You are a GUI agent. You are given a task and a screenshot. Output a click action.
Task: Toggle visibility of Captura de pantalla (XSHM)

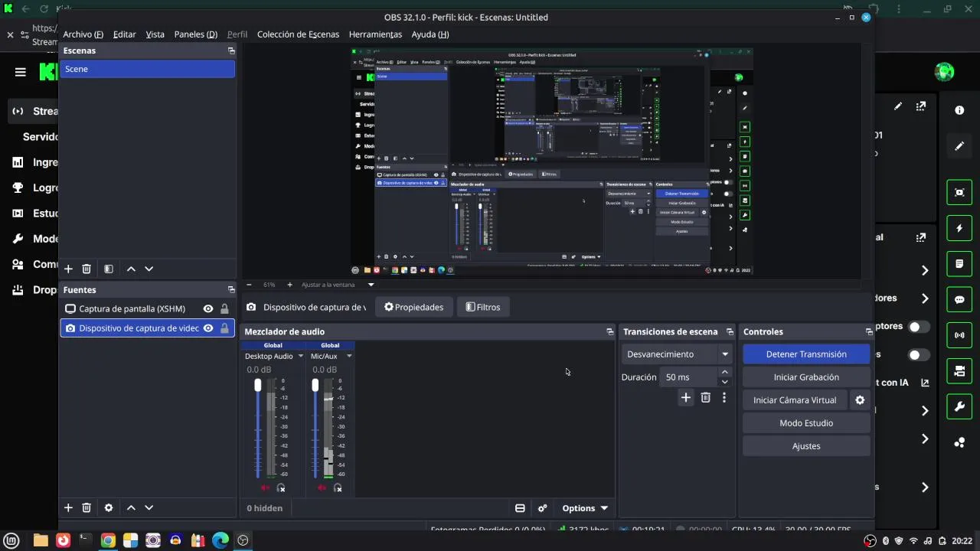(207, 308)
